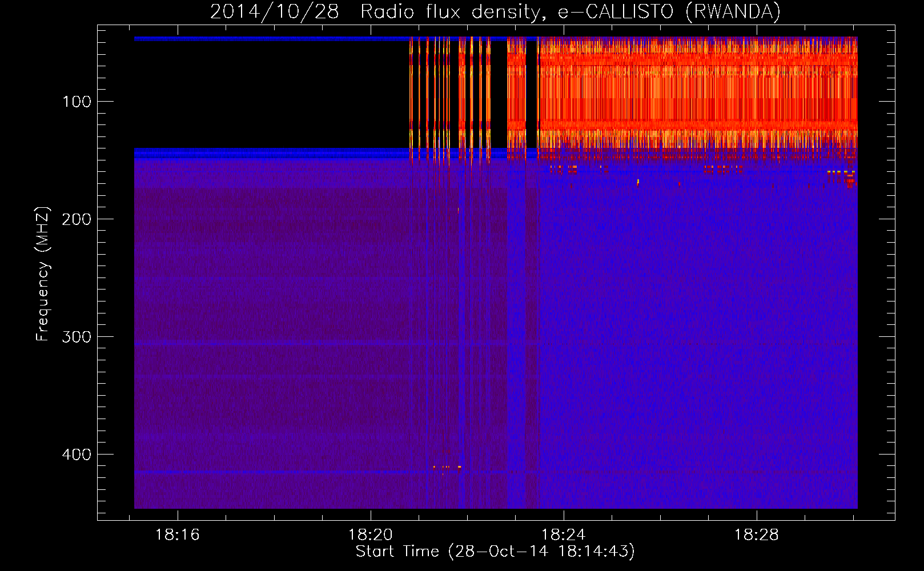Image resolution: width=924 pixels, height=571 pixels.
Task: Click the 18:24 time tick label
Action: [564, 535]
